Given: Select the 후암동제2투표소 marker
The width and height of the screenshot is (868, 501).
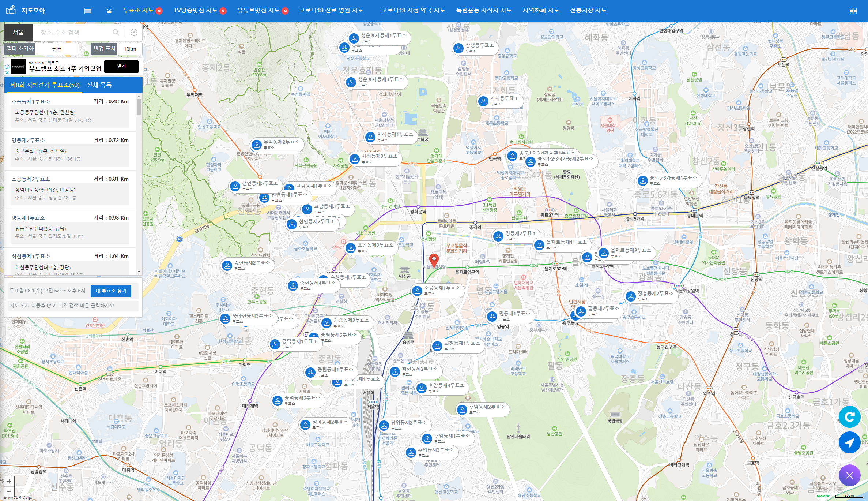Looking at the screenshot, I should tap(483, 409).
